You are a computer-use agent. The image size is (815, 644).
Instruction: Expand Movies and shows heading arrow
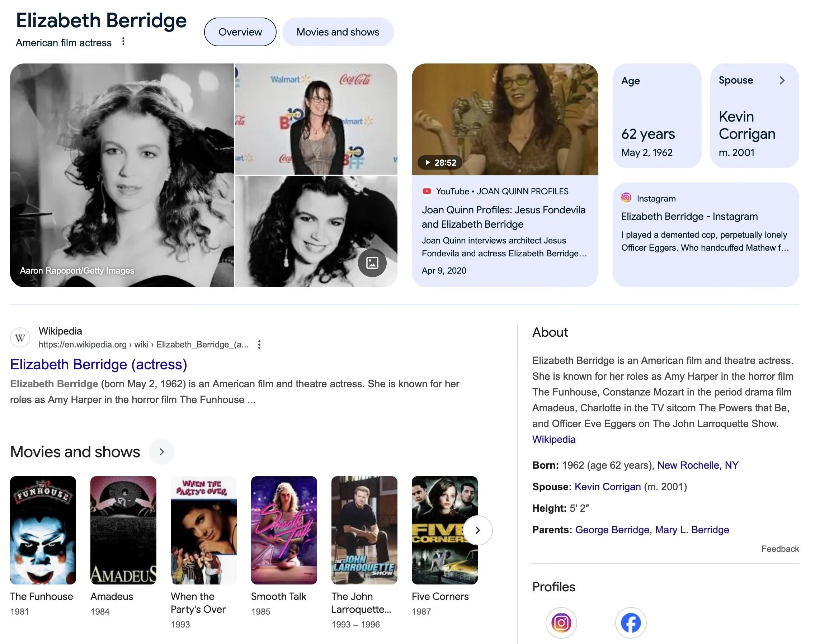pos(162,452)
